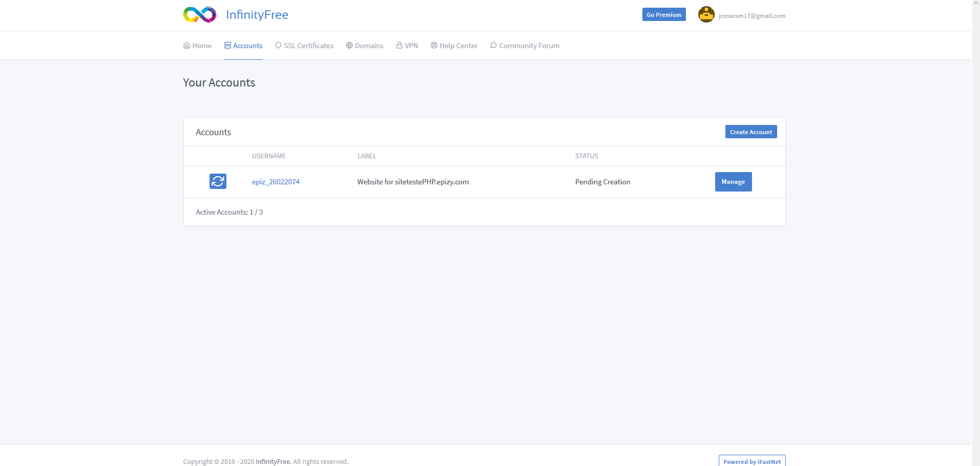Viewport: 980px width, 466px height.
Task: Click the InfinityFree infinity logo
Action: pyautogui.click(x=200, y=14)
